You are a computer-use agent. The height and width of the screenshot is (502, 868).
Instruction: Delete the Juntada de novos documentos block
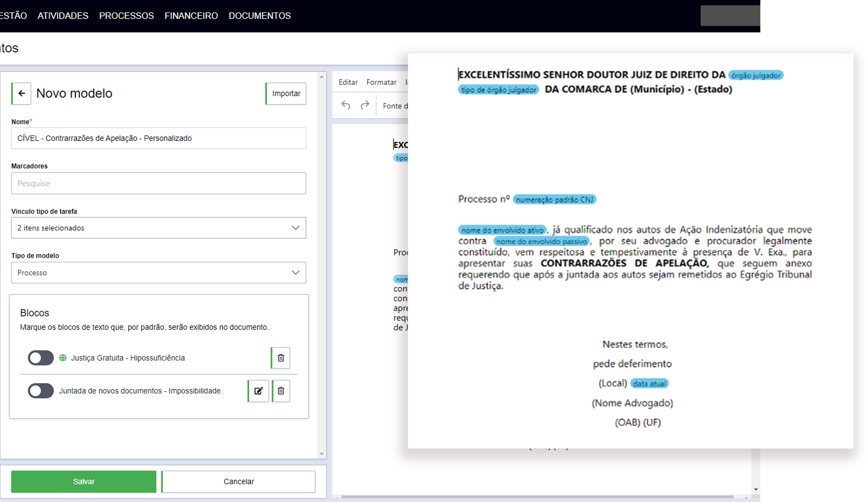click(281, 391)
